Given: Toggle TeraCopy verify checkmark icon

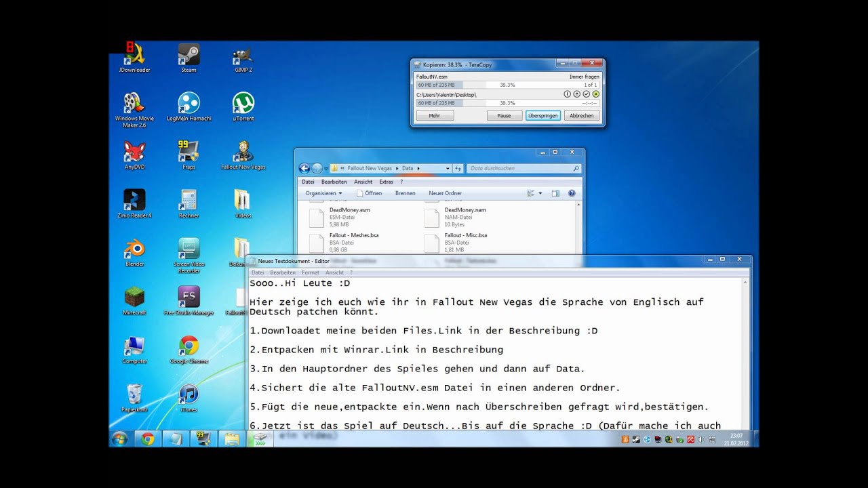Looking at the screenshot, I should coord(586,94).
